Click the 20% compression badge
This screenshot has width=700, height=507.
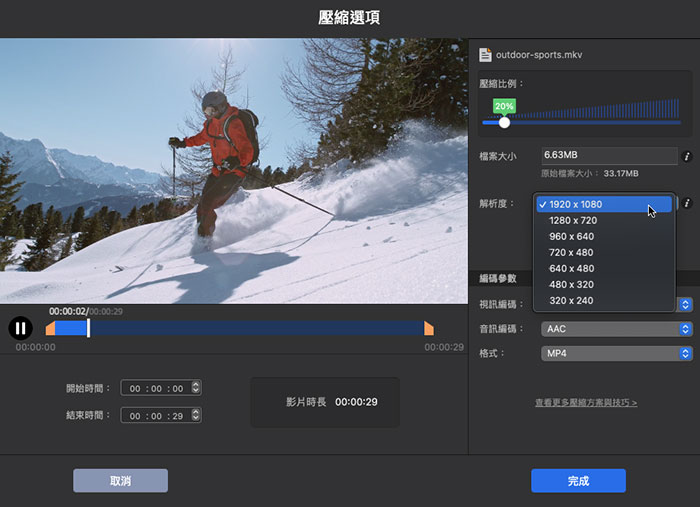(x=504, y=106)
